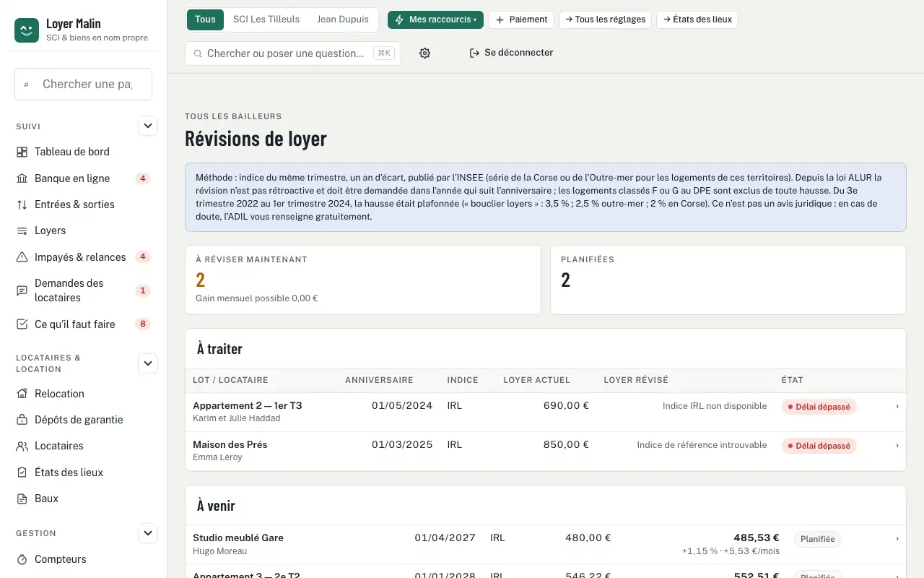Open settings via the gear icon

pos(424,53)
